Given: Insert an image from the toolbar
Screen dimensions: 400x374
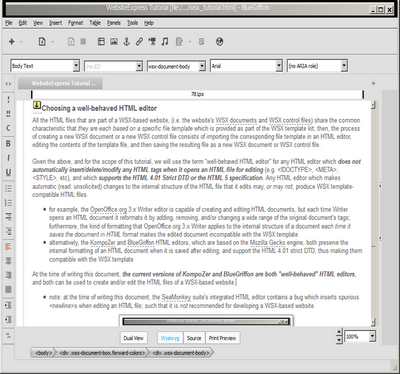Looking at the screenshot, I should click(x=114, y=42).
